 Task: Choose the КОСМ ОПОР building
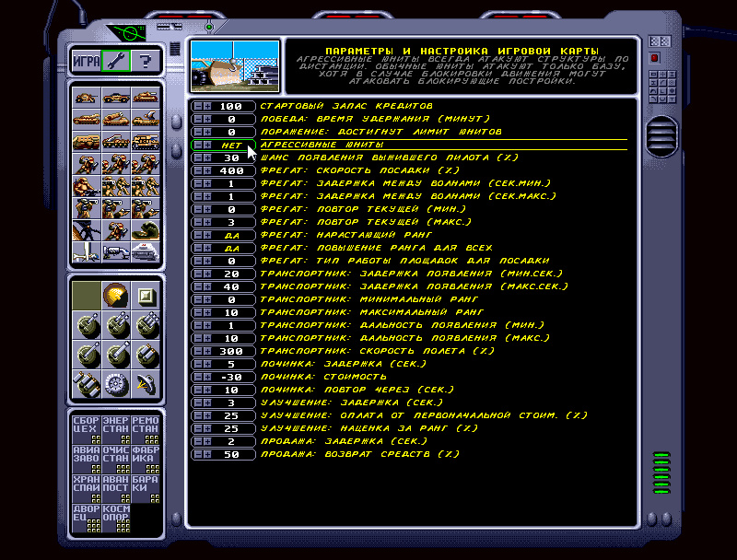click(116, 518)
